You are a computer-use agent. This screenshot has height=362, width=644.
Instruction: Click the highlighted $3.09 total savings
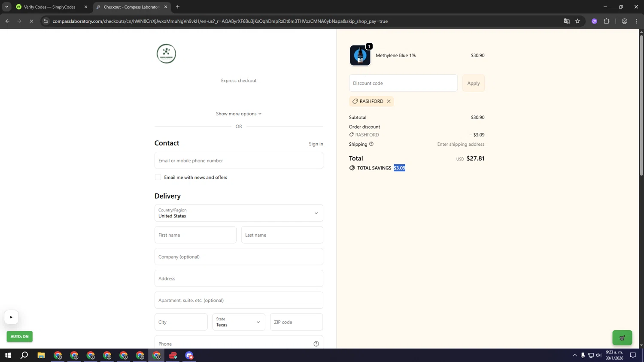399,168
